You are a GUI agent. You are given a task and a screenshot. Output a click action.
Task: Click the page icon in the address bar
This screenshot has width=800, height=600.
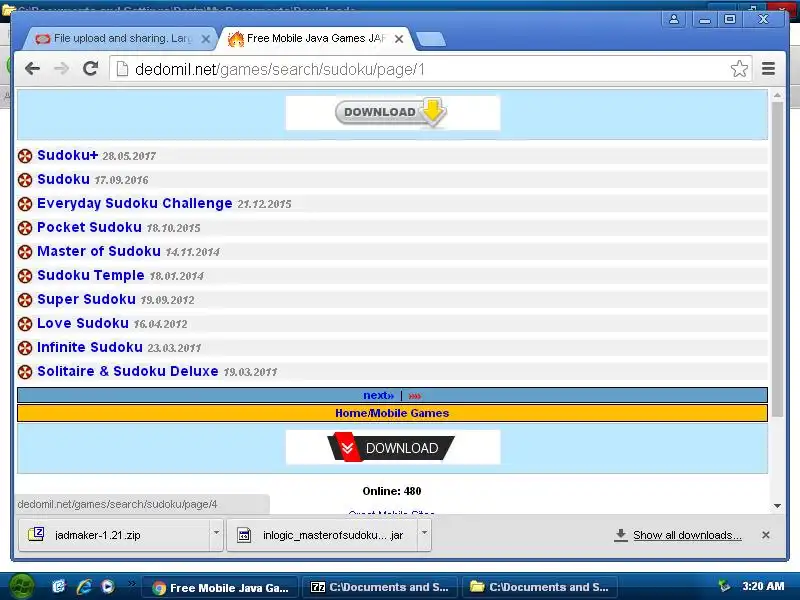pos(122,69)
